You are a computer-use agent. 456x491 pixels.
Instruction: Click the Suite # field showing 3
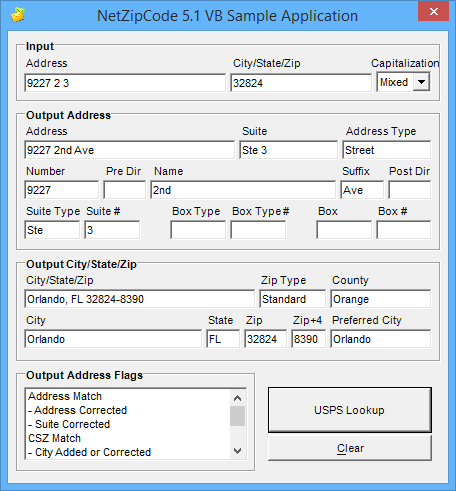(112, 230)
